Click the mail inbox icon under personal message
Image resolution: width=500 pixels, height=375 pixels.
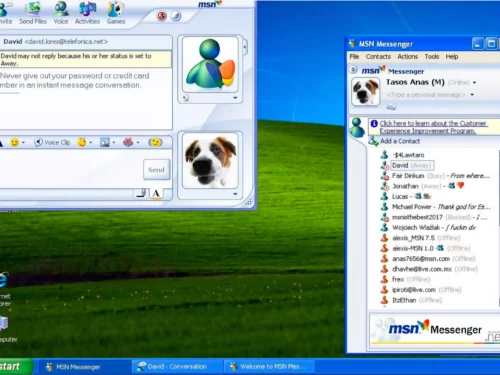391,107
